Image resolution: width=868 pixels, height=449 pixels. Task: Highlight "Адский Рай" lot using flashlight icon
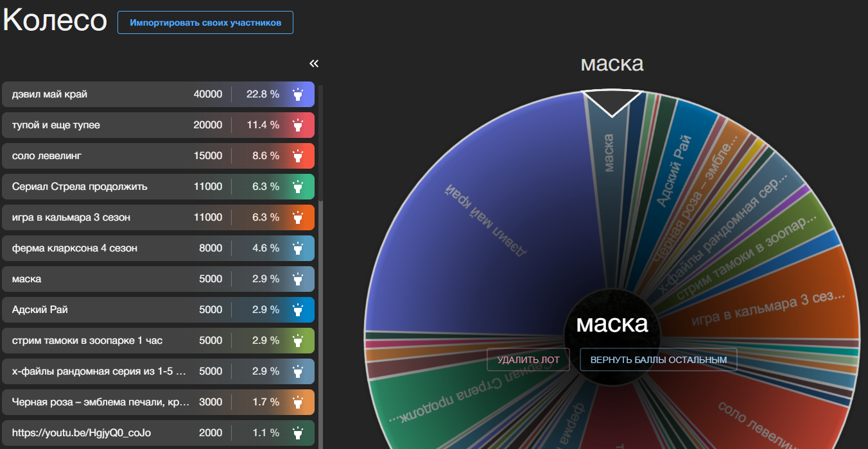point(298,310)
